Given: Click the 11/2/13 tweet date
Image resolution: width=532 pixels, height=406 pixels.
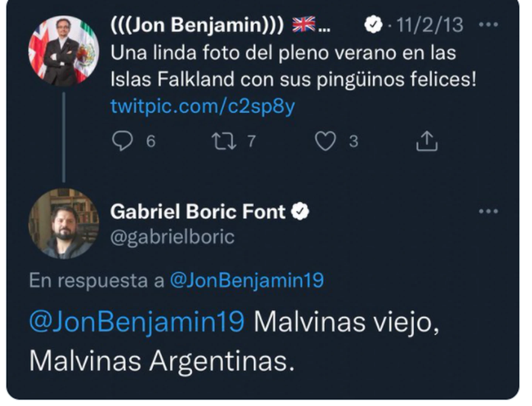Looking at the screenshot, I should tap(430, 25).
